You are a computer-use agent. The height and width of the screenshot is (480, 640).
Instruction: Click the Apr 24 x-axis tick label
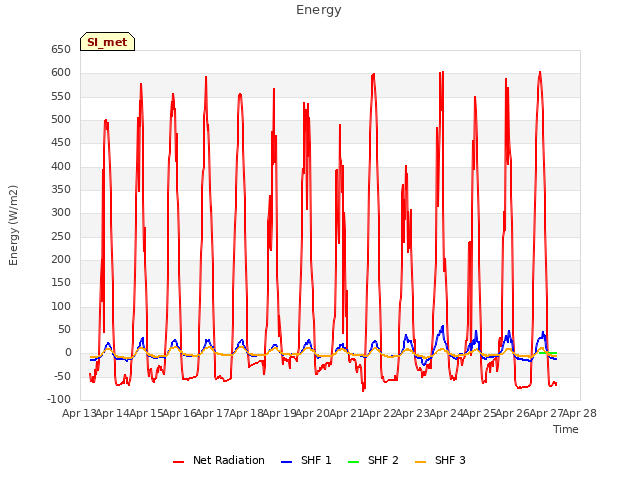pos(446,413)
